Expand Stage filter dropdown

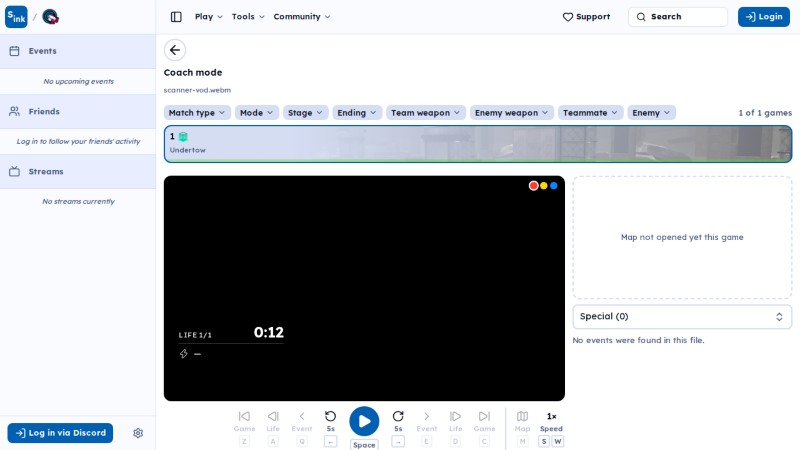(305, 113)
